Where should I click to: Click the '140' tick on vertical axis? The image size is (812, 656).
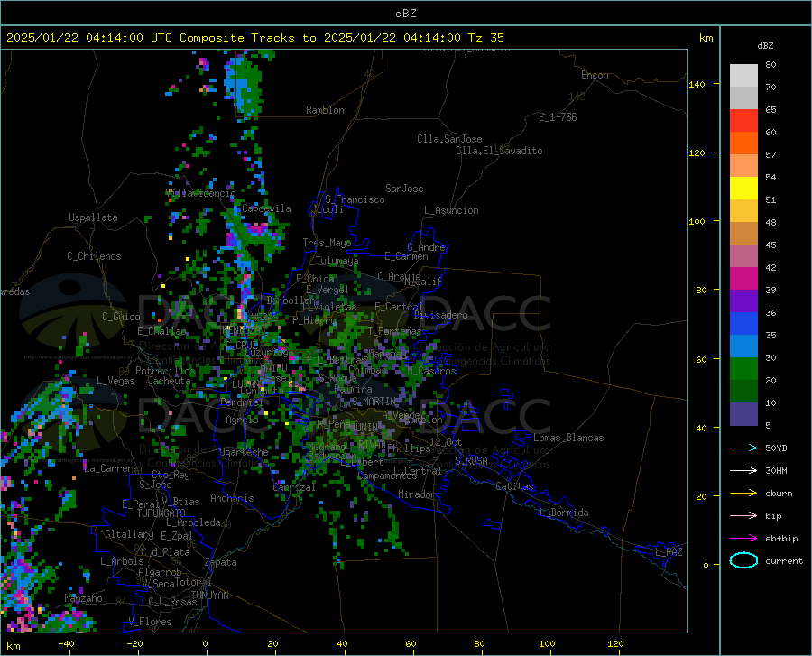coord(697,85)
